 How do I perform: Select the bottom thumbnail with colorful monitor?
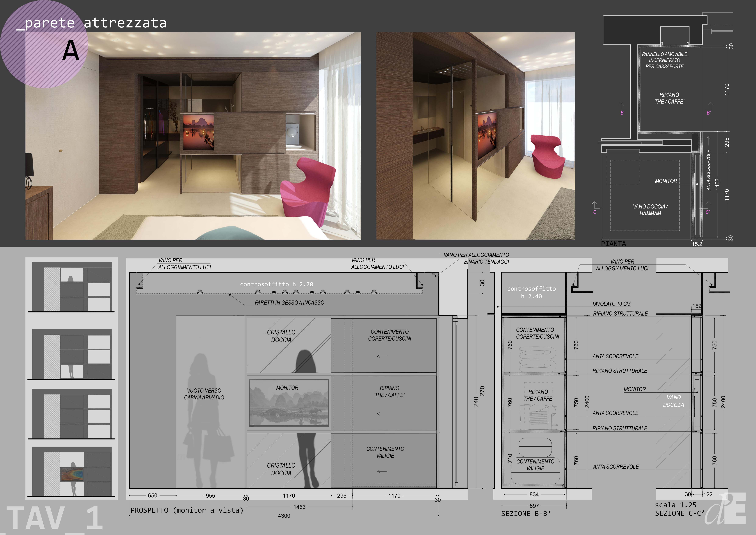pyautogui.click(x=72, y=472)
